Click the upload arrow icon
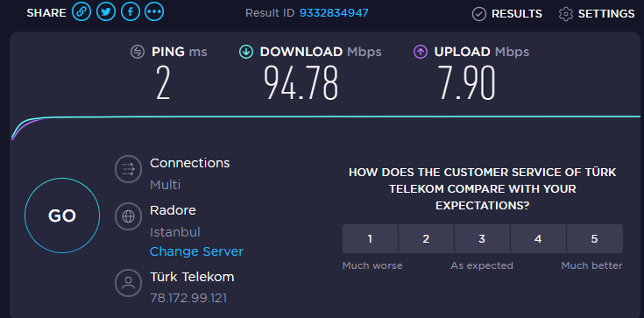 click(x=421, y=52)
